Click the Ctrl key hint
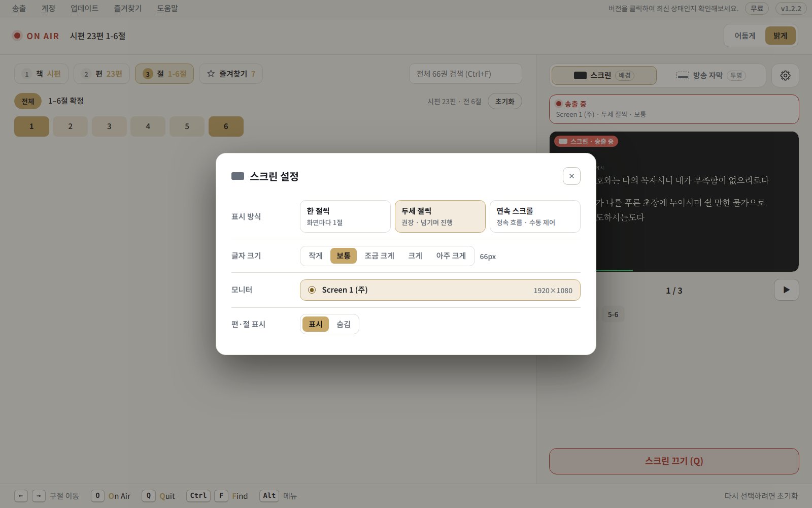The height and width of the screenshot is (508, 812). click(x=198, y=496)
